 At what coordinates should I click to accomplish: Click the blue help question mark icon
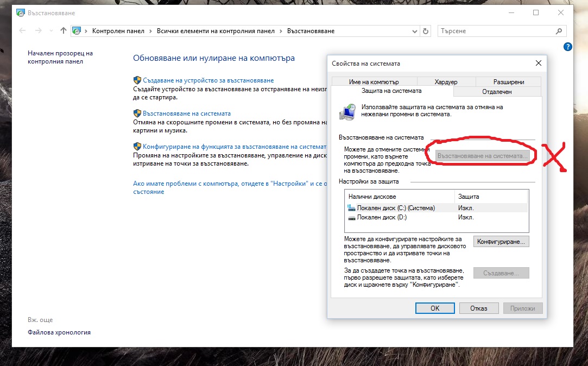tap(568, 47)
